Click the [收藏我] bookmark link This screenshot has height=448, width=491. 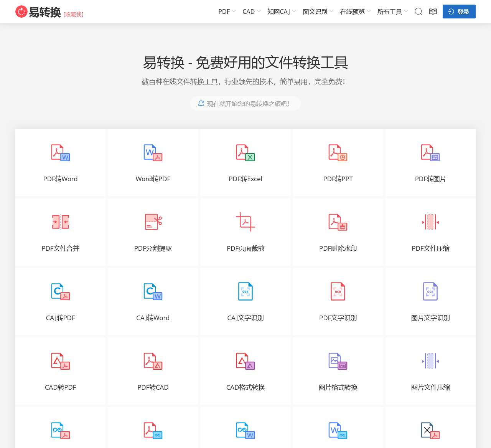(73, 14)
